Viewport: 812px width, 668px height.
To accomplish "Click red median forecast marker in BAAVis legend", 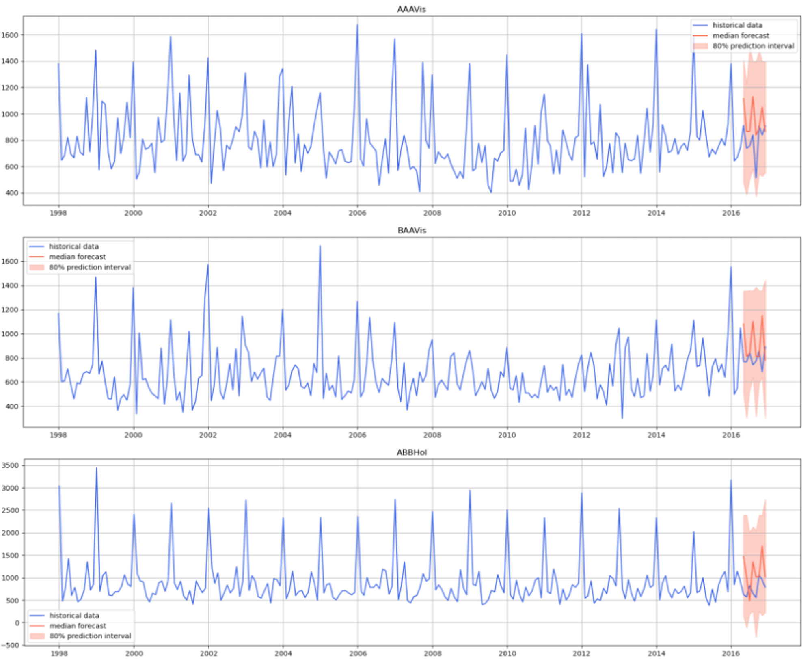I will click(x=37, y=257).
